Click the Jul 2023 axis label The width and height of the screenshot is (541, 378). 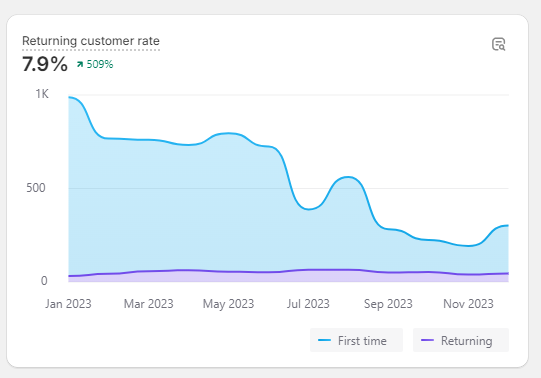tap(308, 304)
